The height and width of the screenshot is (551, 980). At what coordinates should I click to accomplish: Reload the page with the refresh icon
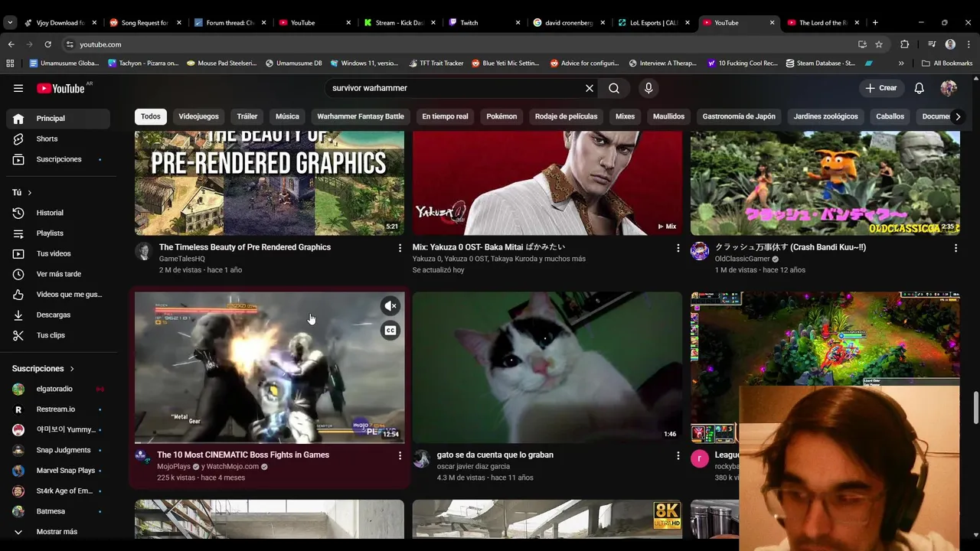pos(47,44)
